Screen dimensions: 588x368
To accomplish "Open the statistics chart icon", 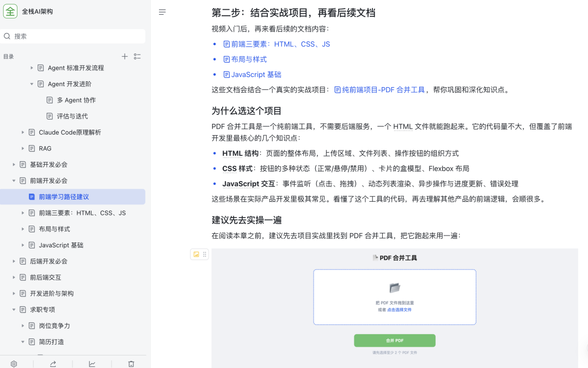I will coord(92,364).
